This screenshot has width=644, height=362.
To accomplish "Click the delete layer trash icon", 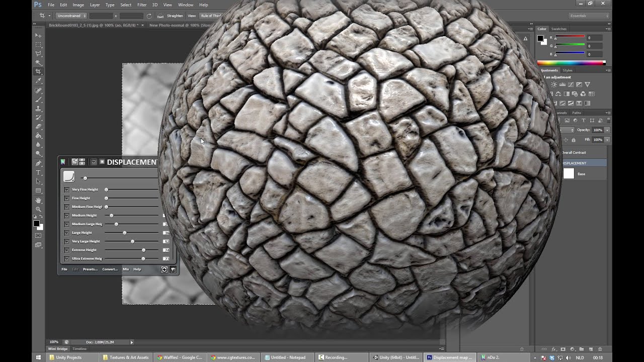I will click(600, 349).
